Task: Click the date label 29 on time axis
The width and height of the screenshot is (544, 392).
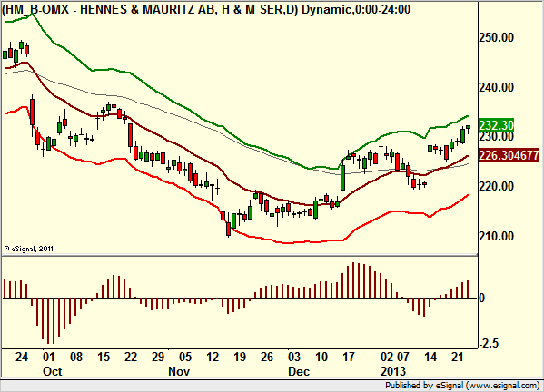Action: click(x=158, y=357)
